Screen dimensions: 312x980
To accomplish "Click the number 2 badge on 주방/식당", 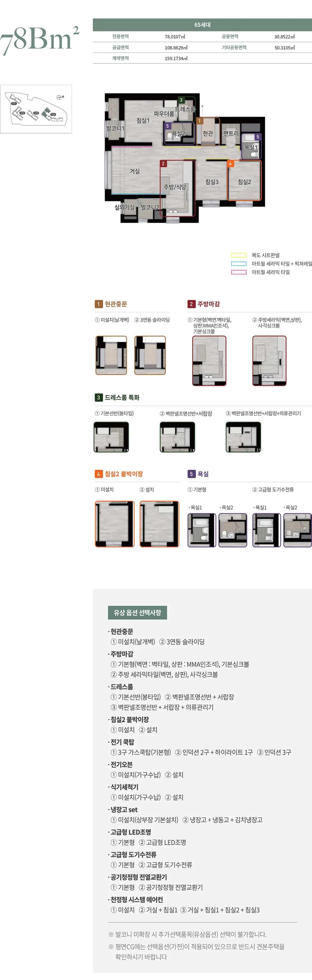I will (x=163, y=164).
